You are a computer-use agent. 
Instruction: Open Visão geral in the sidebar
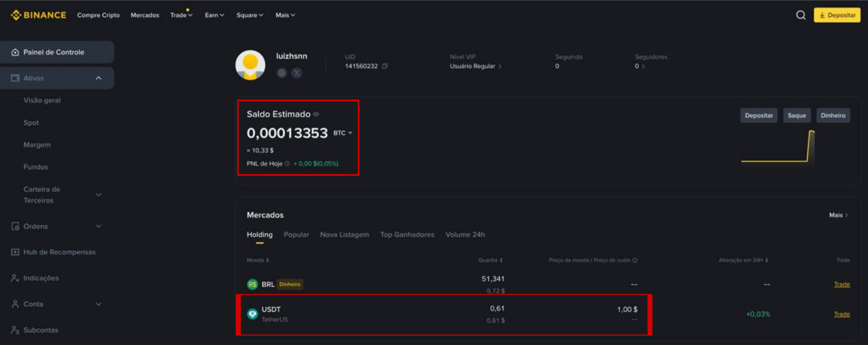click(x=42, y=100)
